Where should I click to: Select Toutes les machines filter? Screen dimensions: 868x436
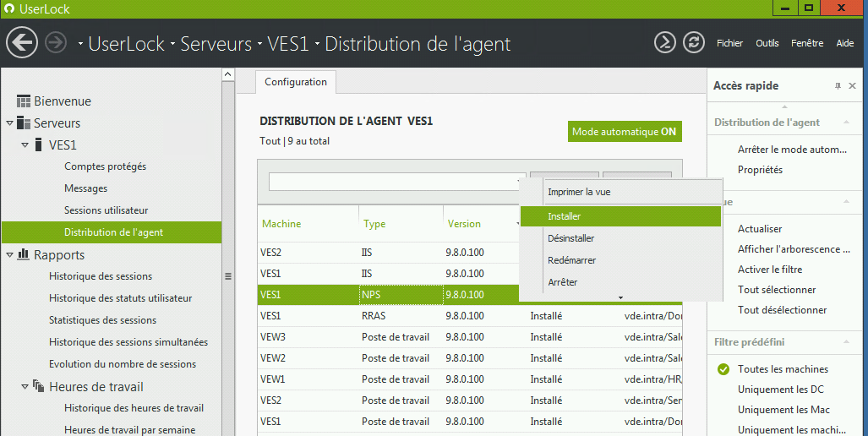coord(783,369)
